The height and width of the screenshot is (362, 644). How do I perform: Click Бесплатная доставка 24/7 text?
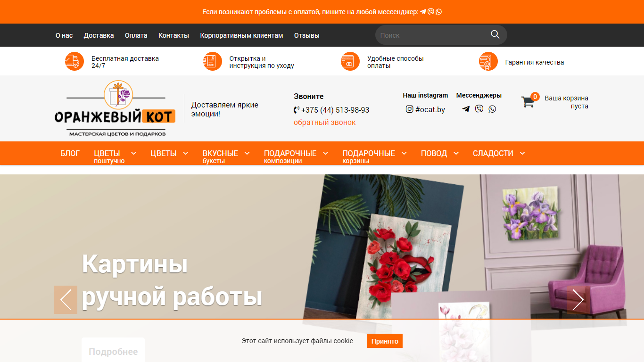pos(125,62)
